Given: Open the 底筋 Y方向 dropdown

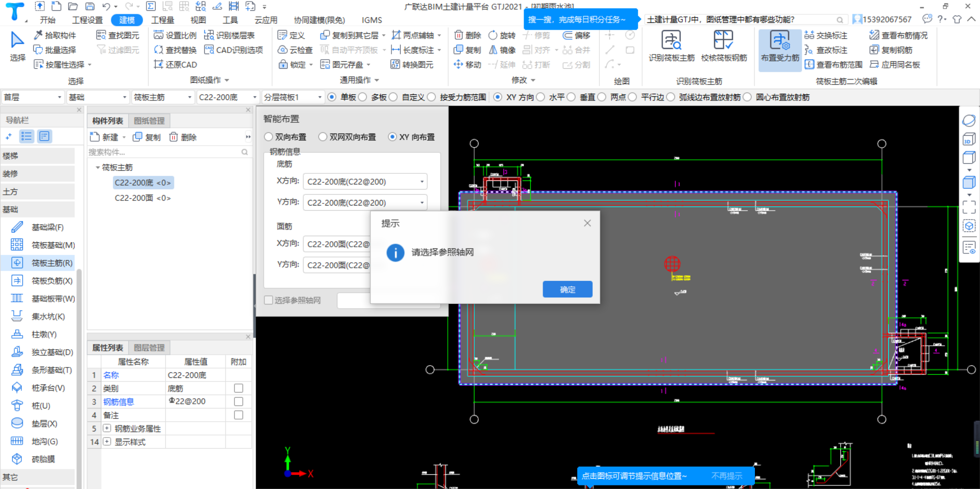Looking at the screenshot, I should [x=365, y=202].
